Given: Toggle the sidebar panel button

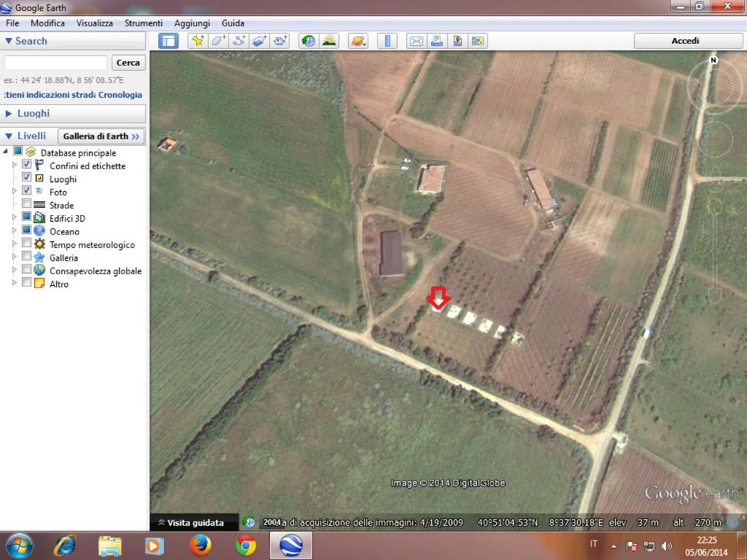Looking at the screenshot, I should point(169,41).
